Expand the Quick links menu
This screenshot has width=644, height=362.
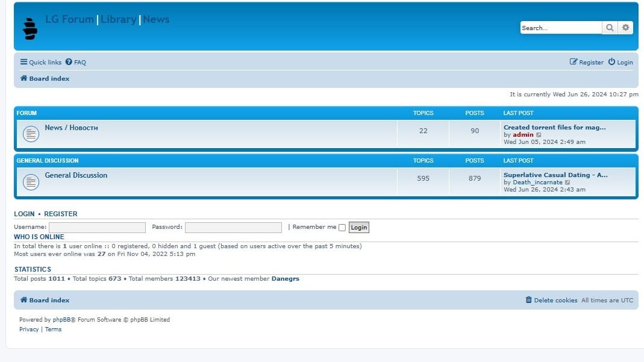(x=41, y=62)
